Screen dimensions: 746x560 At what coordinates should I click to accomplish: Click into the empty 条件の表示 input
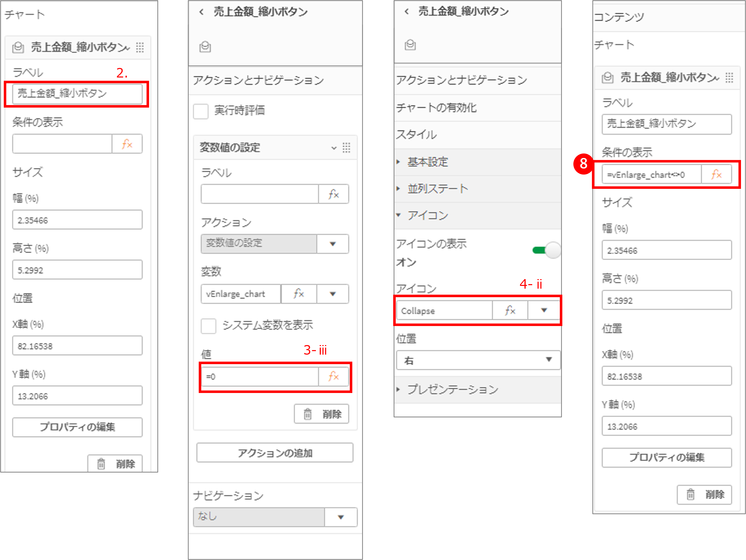pyautogui.click(x=62, y=144)
